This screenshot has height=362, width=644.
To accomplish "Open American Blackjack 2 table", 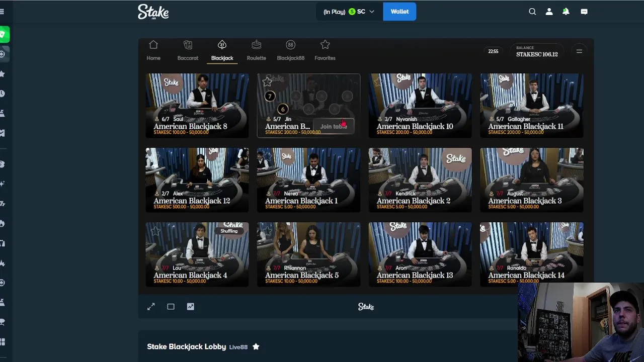I will [x=420, y=179].
